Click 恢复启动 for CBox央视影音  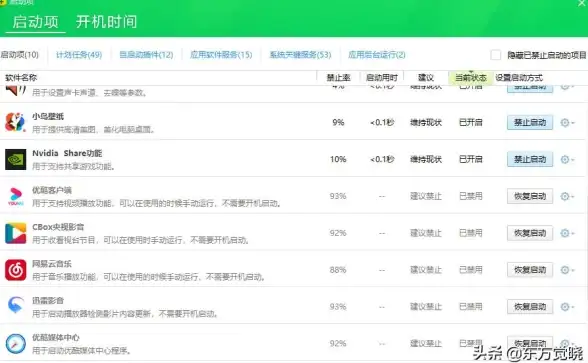[530, 233]
